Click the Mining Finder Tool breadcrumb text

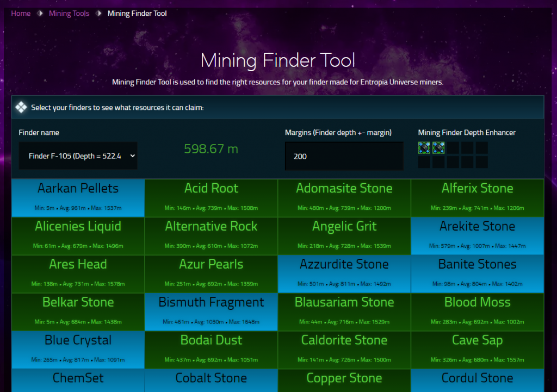137,14
